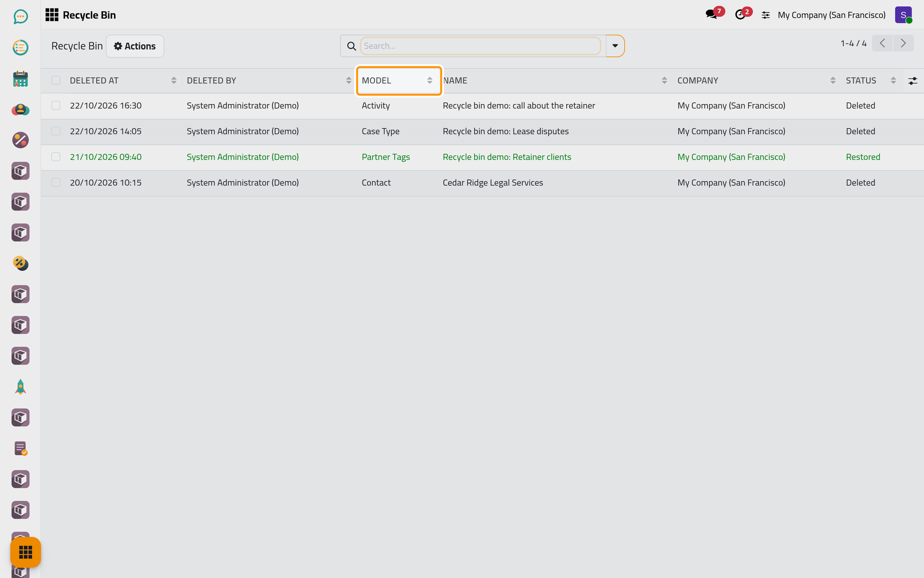Select the Activity record row checkbox

(56, 105)
